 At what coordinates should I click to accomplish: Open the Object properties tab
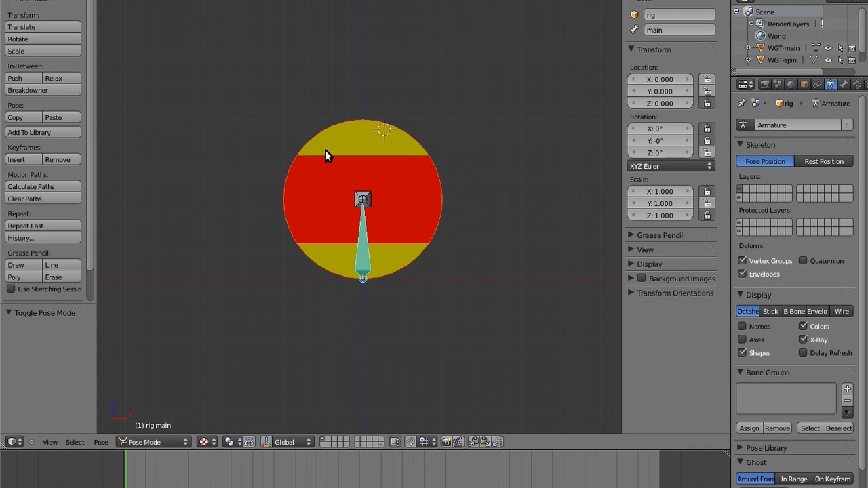804,85
